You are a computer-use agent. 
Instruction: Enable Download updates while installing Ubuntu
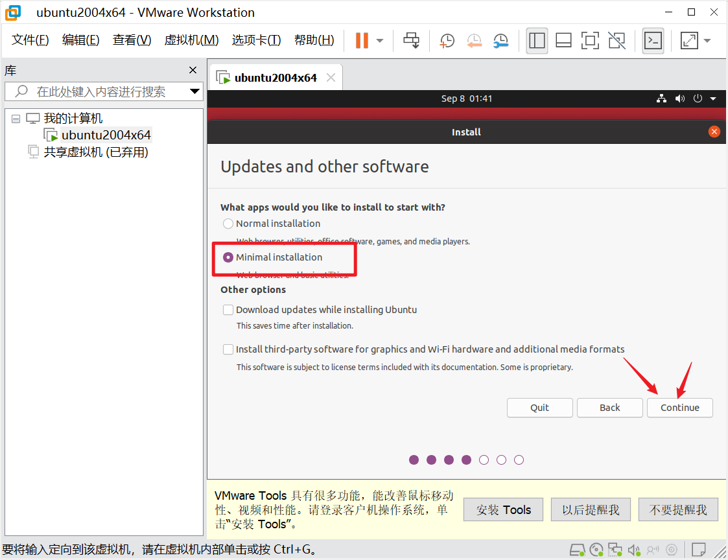point(228,310)
